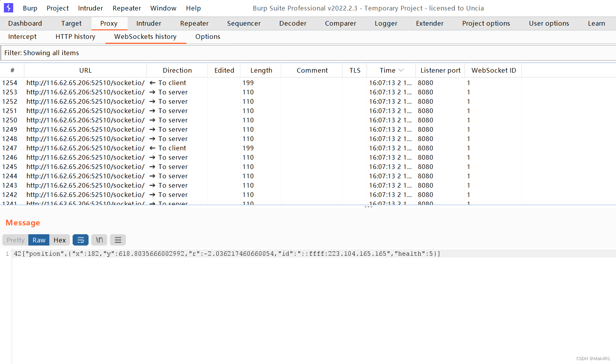The height and width of the screenshot is (364, 616).
Task: Switch to the HTTP history sub-tab
Action: (x=75, y=37)
